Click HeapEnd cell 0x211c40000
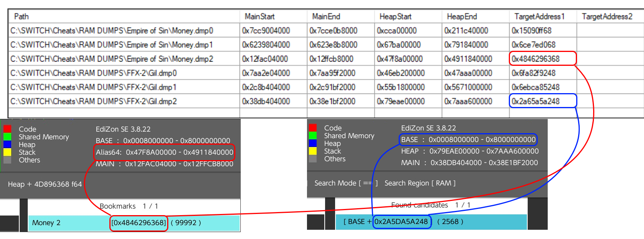 coord(475,30)
